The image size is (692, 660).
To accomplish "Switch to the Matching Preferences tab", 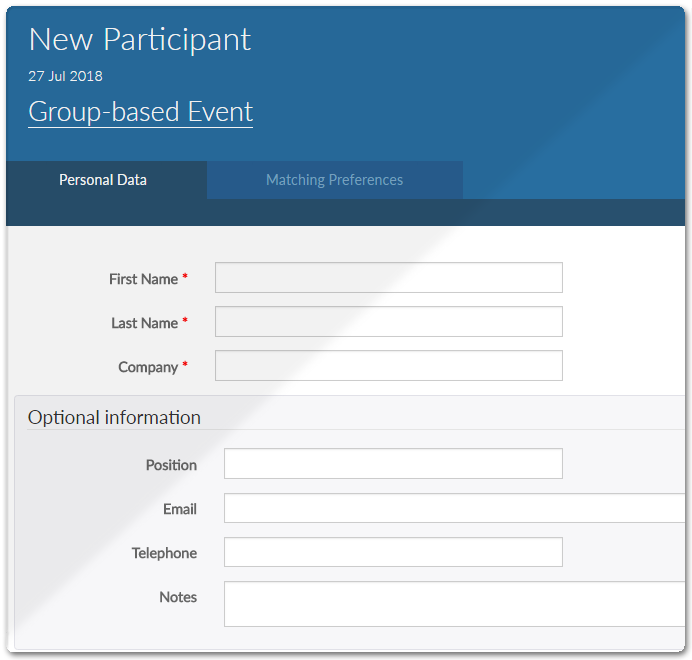I will point(335,180).
